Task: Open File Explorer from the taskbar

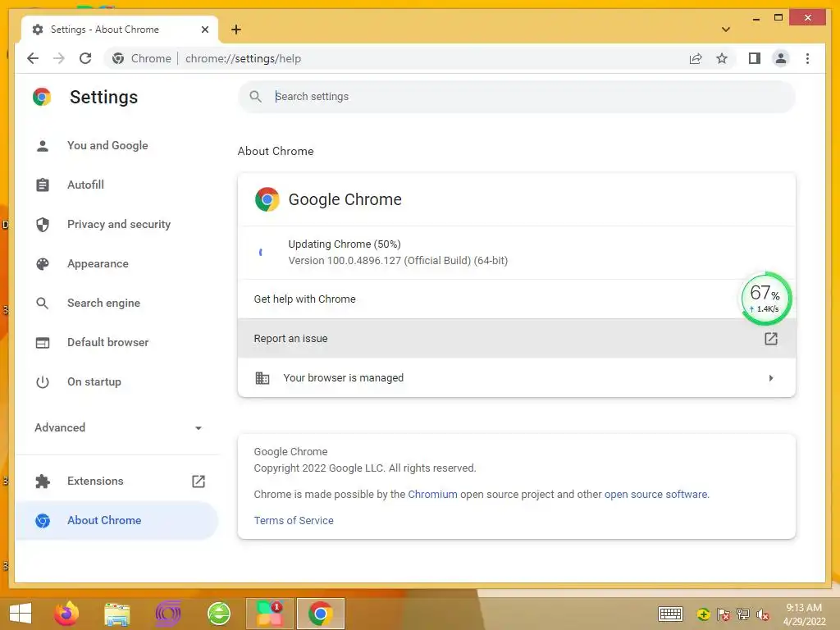Action: pos(116,614)
